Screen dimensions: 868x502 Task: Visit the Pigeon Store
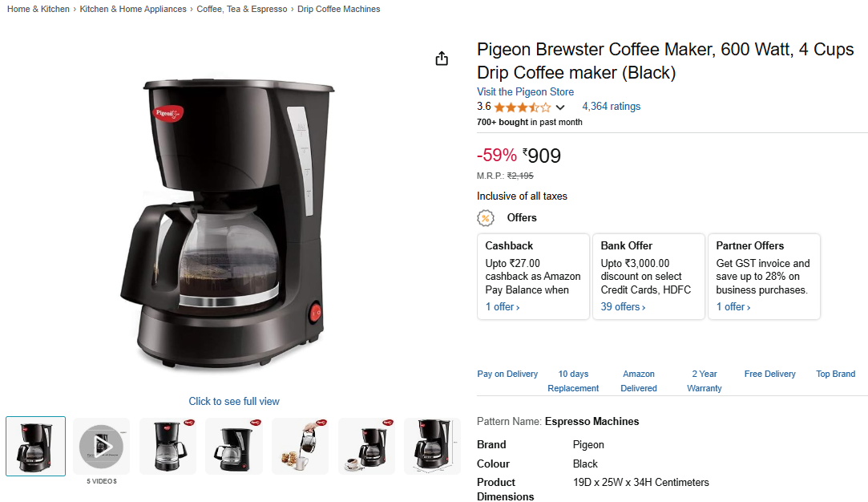[525, 92]
